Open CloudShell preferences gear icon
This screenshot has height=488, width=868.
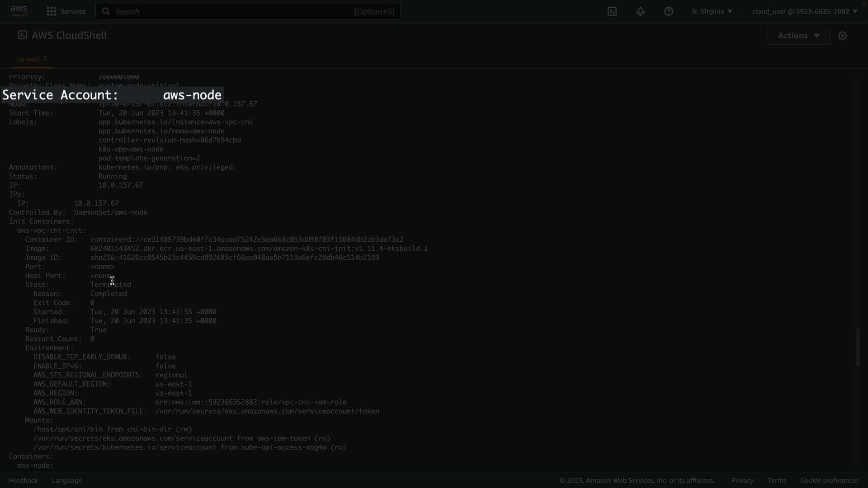[x=843, y=36]
